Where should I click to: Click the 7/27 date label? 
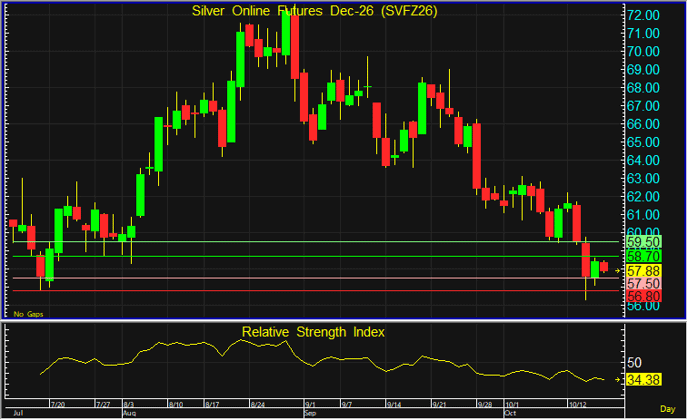point(103,404)
